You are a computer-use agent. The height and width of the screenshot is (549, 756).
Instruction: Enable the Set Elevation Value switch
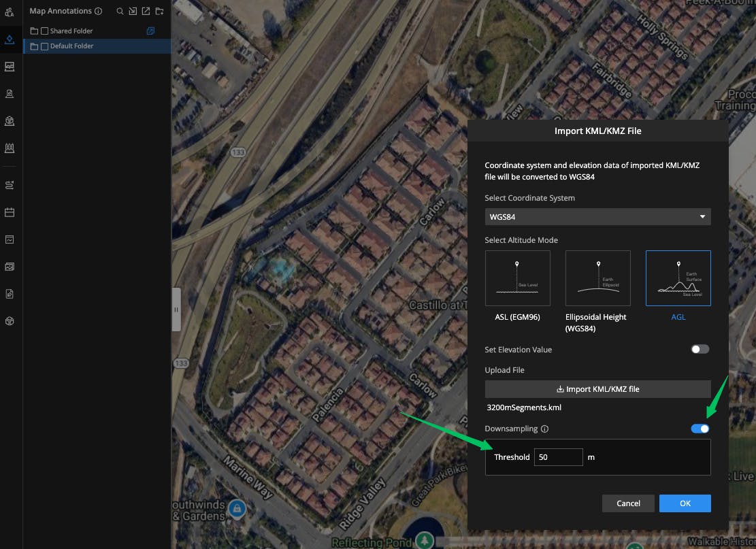[x=700, y=349]
